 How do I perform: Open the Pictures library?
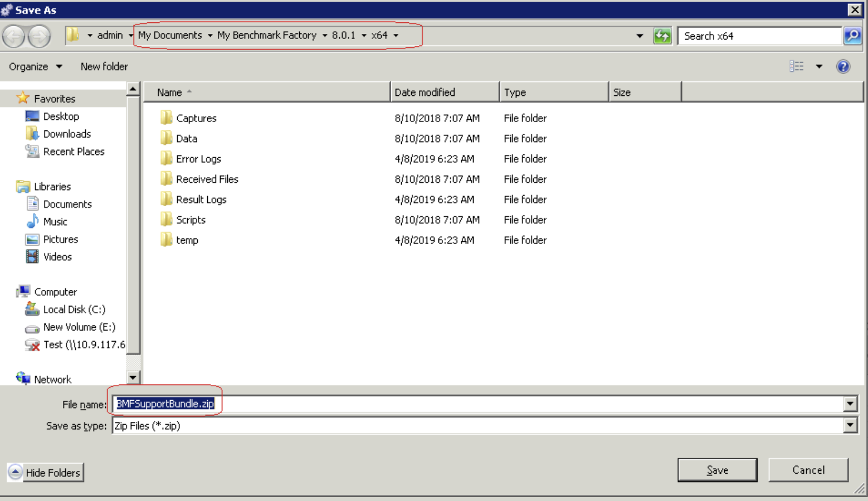pos(60,239)
